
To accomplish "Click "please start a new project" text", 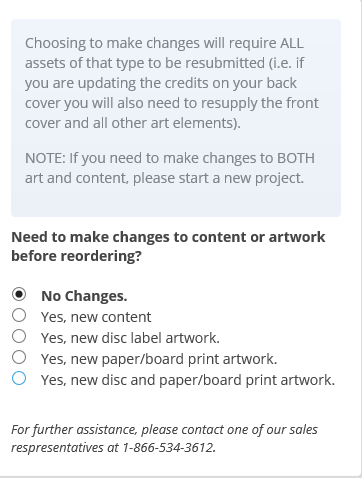I will click(x=218, y=178).
